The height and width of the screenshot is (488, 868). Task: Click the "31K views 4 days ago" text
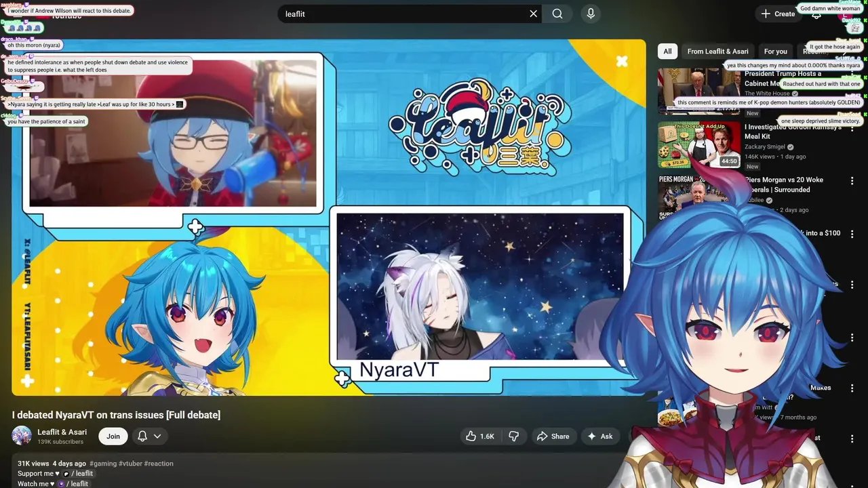(x=52, y=464)
